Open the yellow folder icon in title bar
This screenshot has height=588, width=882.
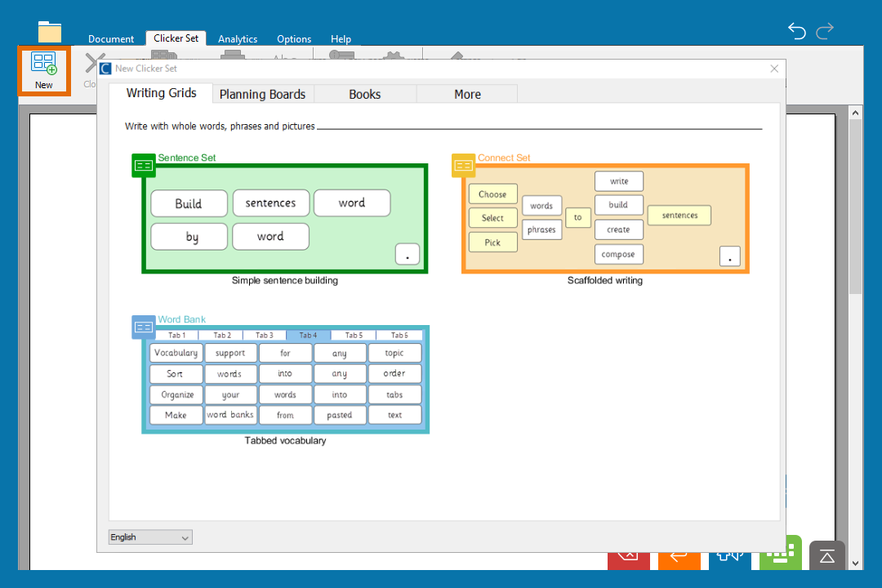click(x=50, y=32)
